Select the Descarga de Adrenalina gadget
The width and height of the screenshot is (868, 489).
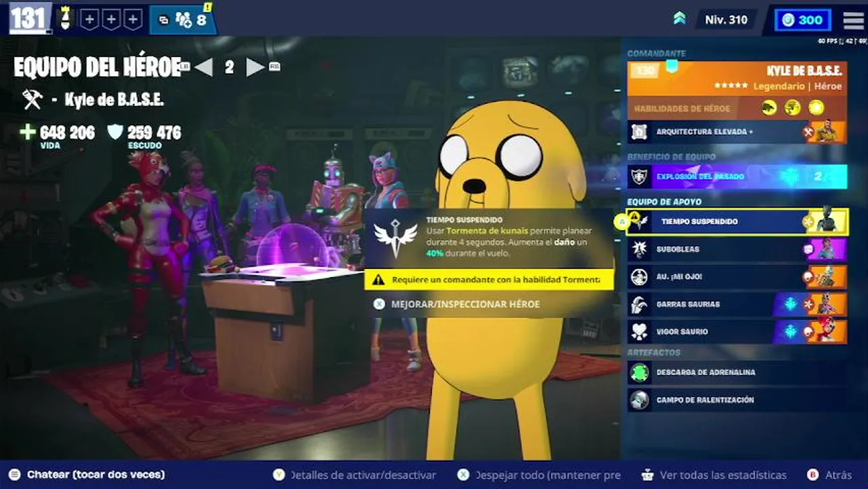737,372
